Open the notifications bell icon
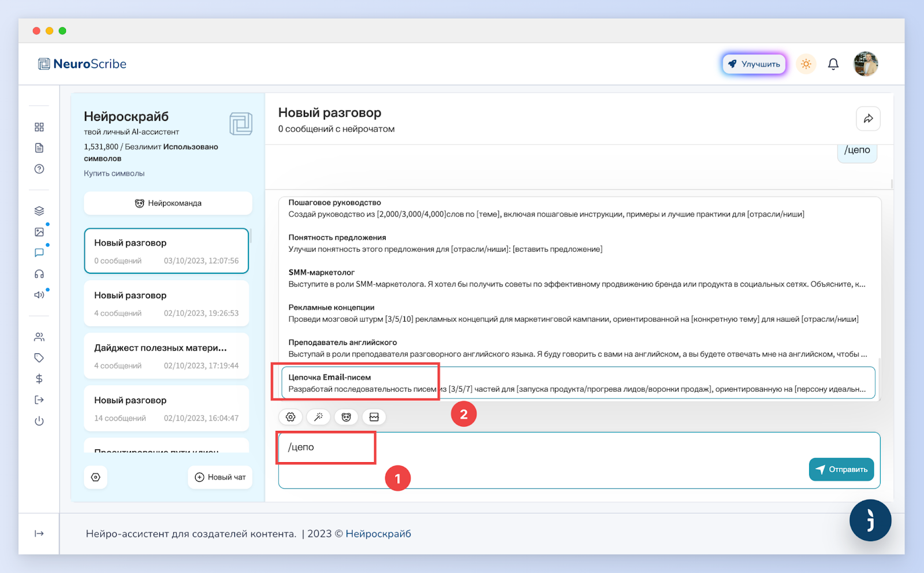Viewport: 924px width, 573px height. tap(833, 64)
